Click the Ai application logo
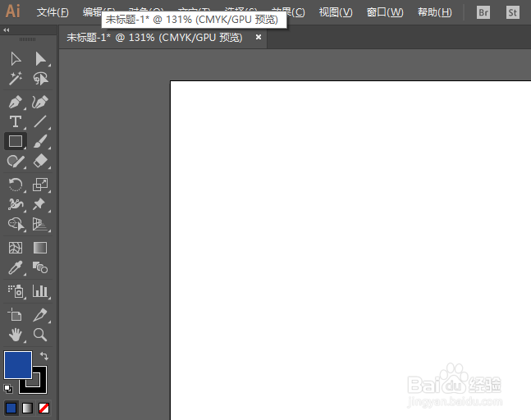The image size is (531, 420). [x=13, y=11]
